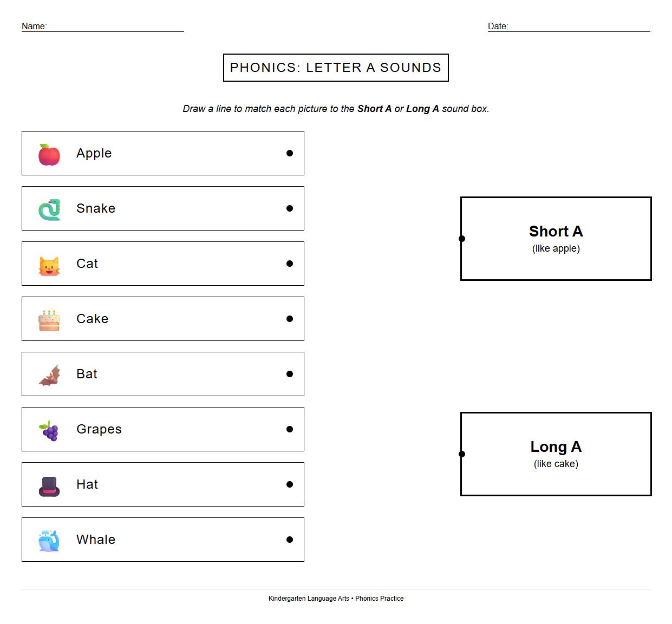Click the Short A box's left dot
Viewport: 672px width, 624px height.
(462, 239)
